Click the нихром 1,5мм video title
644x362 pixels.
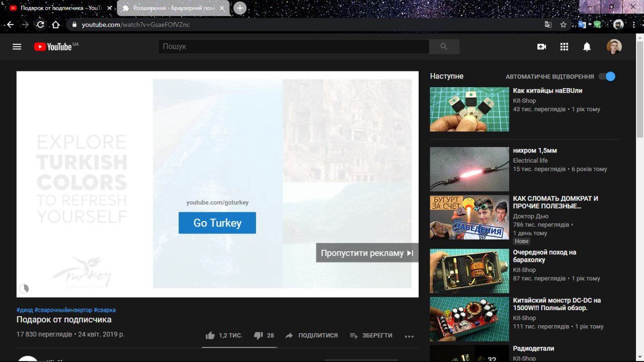(535, 151)
